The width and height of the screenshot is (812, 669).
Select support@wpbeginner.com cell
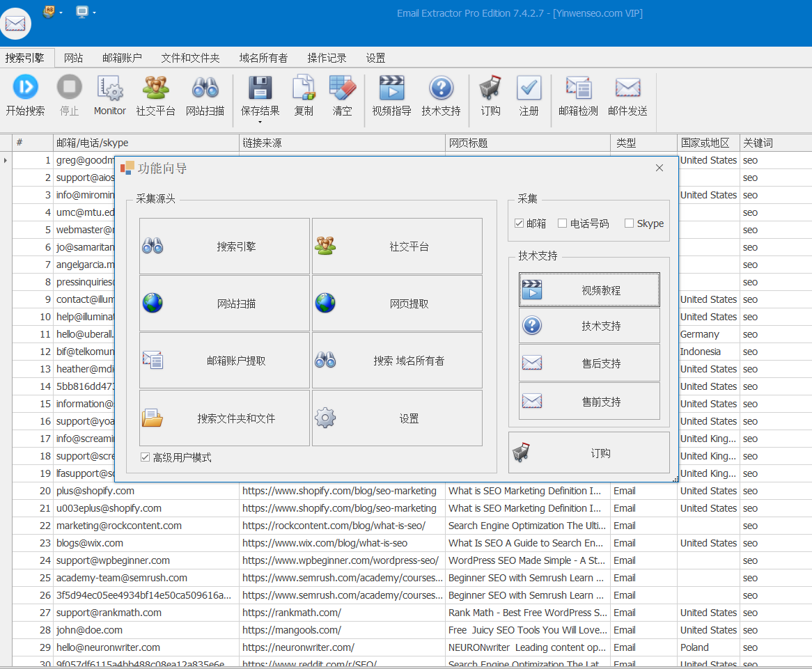tap(146, 560)
